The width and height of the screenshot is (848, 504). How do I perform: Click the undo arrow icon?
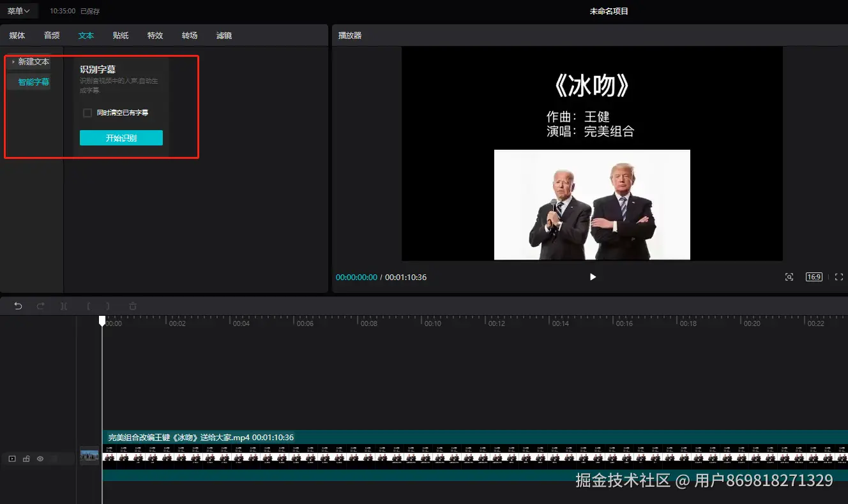tap(18, 306)
